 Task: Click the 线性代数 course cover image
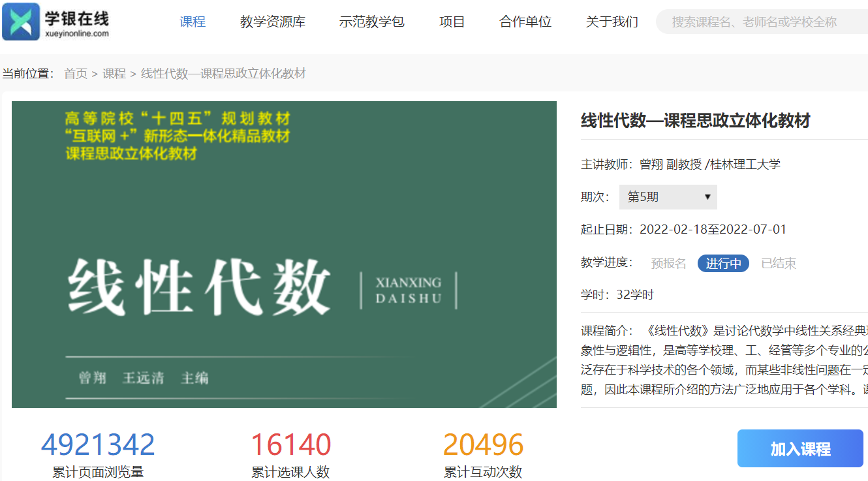click(x=284, y=255)
